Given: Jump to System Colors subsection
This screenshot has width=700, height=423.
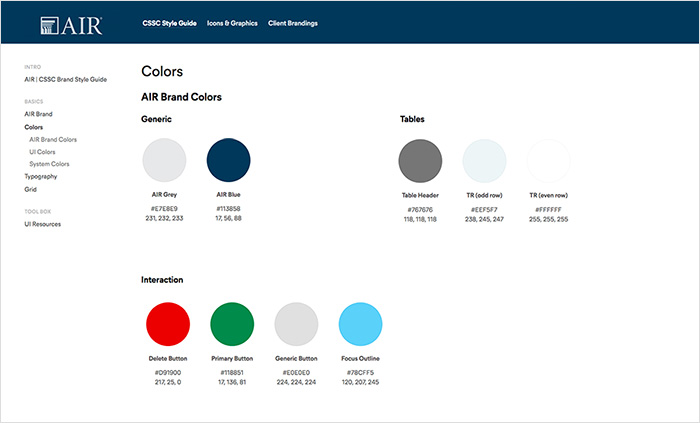Looking at the screenshot, I should [50, 164].
